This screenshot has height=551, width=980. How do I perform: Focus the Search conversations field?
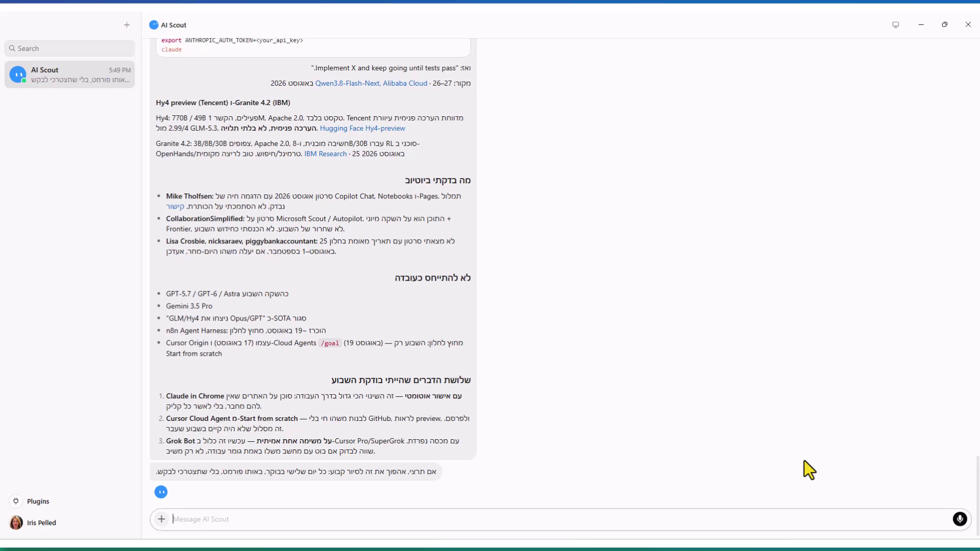click(x=70, y=48)
